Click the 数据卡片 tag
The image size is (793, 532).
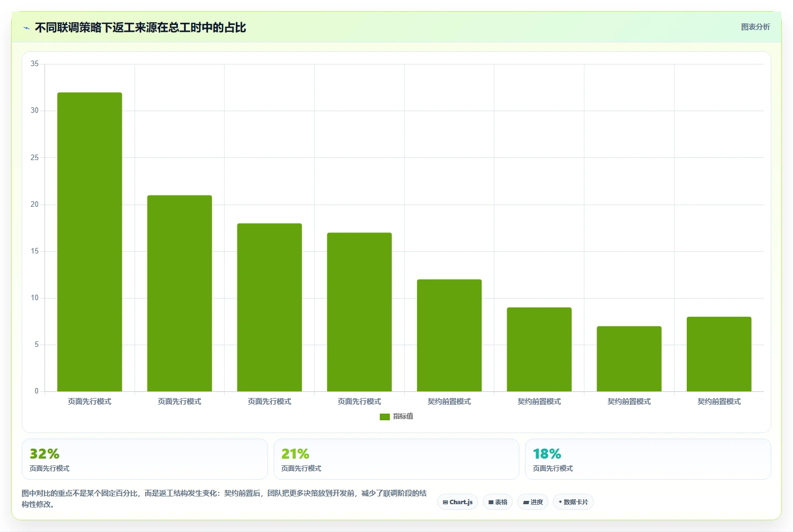click(x=573, y=502)
